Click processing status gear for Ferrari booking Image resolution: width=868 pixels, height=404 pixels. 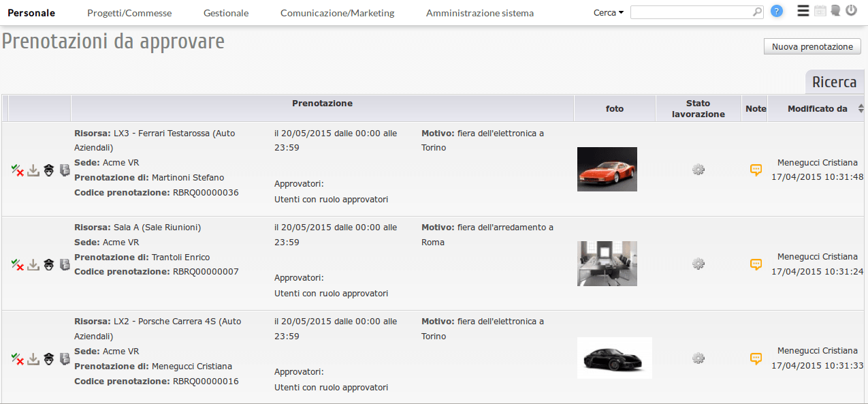point(698,170)
